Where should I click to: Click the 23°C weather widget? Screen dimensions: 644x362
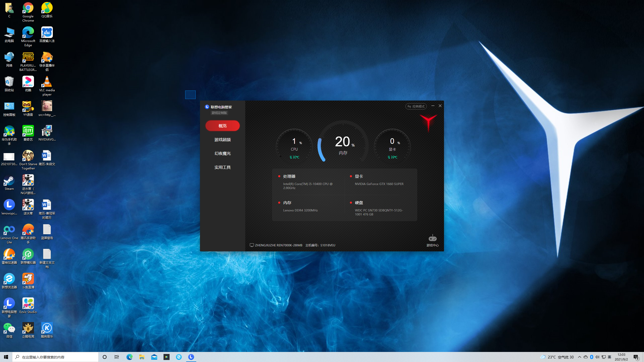[x=557, y=357]
